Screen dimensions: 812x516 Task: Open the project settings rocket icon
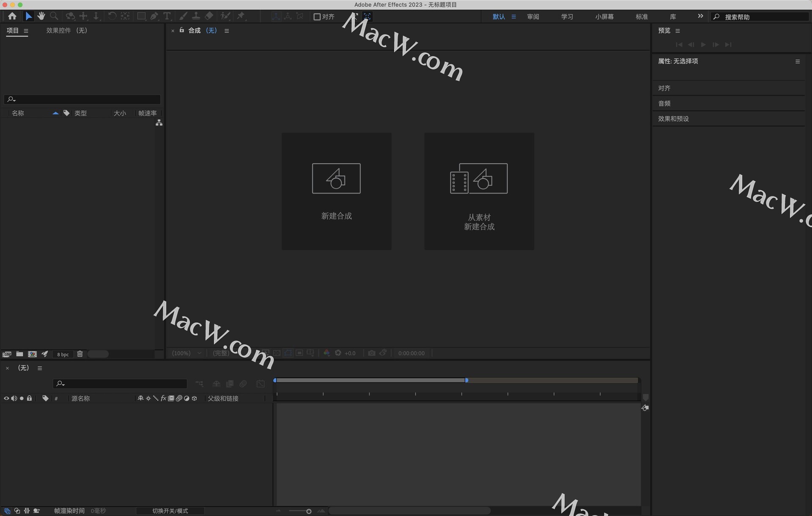coord(45,354)
